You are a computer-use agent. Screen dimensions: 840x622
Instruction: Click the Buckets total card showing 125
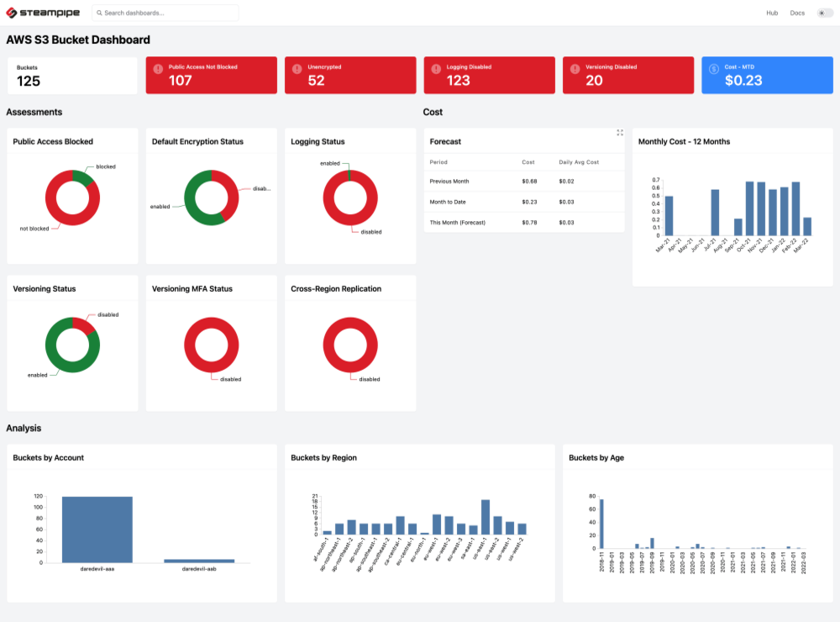coord(72,76)
